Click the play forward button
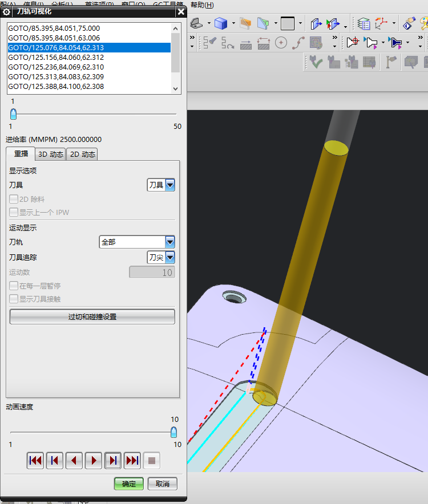Screen dimensions: 428x504 pyautogui.click(x=94, y=461)
